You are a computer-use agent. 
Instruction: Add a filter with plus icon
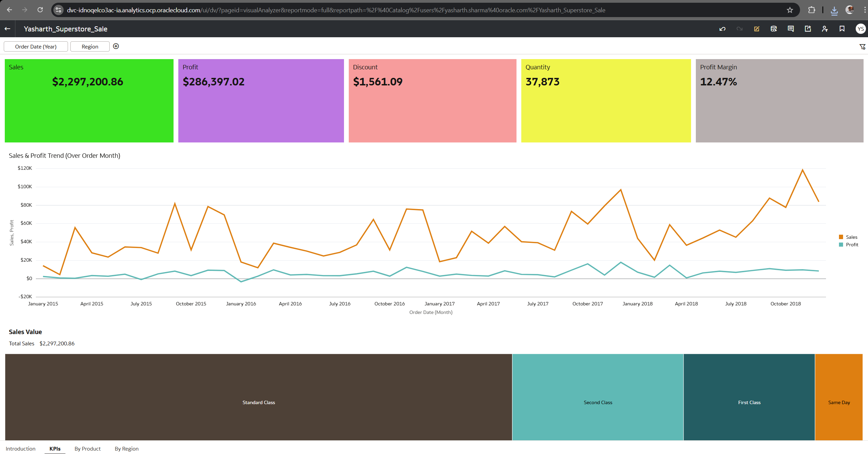[x=116, y=46]
